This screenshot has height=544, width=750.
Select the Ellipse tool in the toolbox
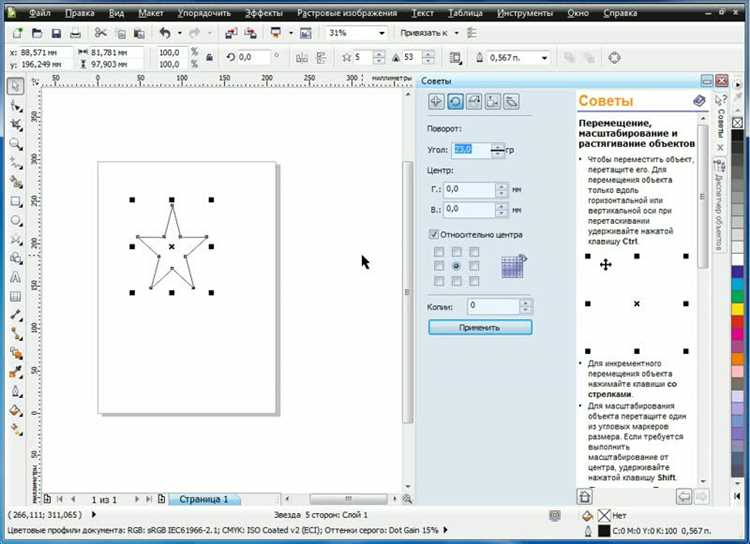tap(16, 220)
